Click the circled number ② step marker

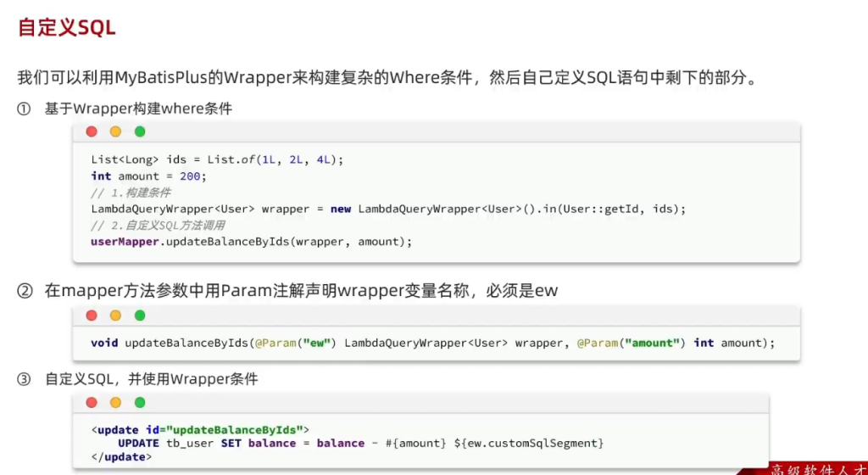(25, 291)
